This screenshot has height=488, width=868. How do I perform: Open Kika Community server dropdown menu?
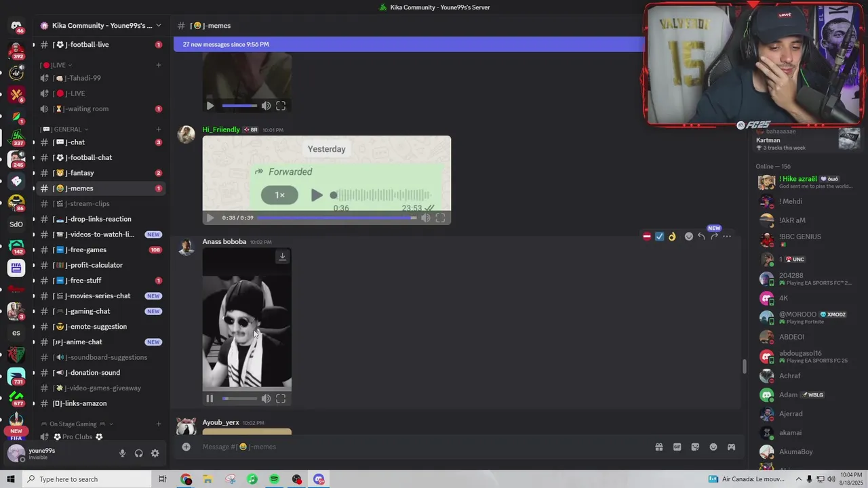(102, 26)
